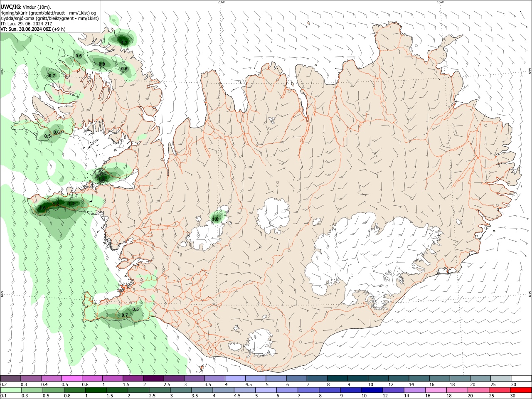Viewport: 532px width, 399px height.
Task: Click the lower-row swatch labeled 0.8
Action: click(74, 390)
